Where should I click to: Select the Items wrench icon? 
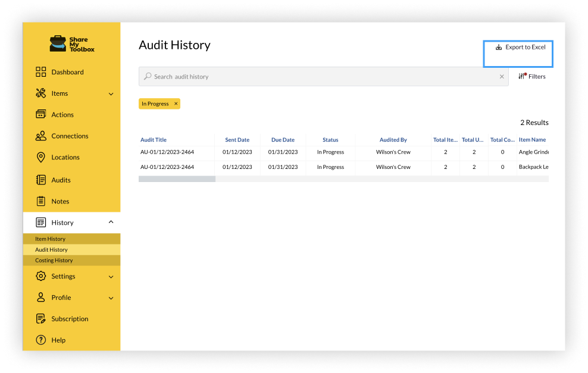[x=40, y=93]
